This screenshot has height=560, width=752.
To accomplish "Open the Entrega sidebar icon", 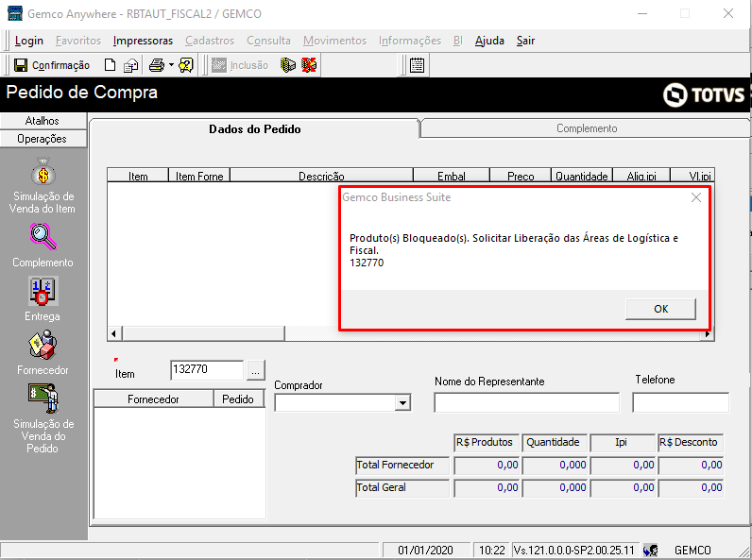I will point(43,291).
